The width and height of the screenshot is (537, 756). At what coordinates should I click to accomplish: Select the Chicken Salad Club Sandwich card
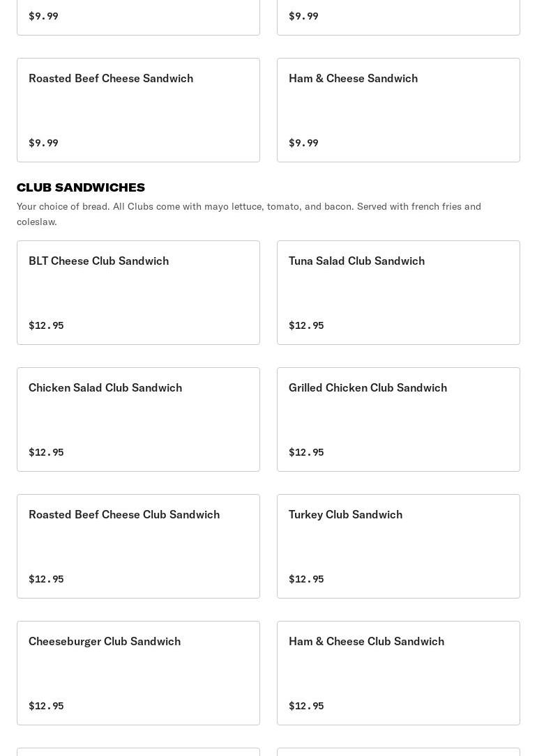(x=105, y=388)
